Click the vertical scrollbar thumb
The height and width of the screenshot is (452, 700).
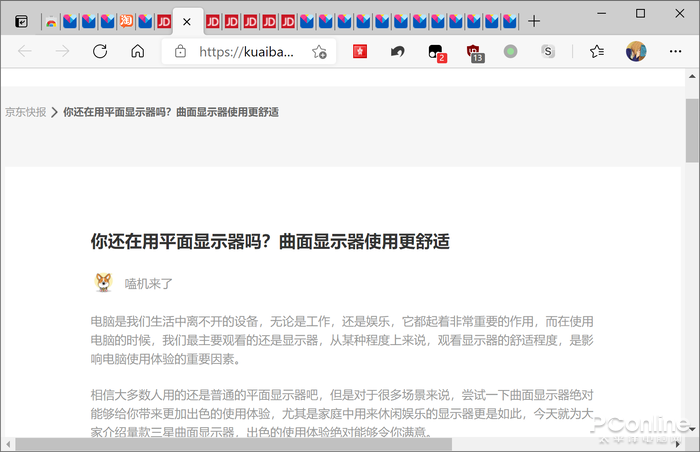point(692,130)
